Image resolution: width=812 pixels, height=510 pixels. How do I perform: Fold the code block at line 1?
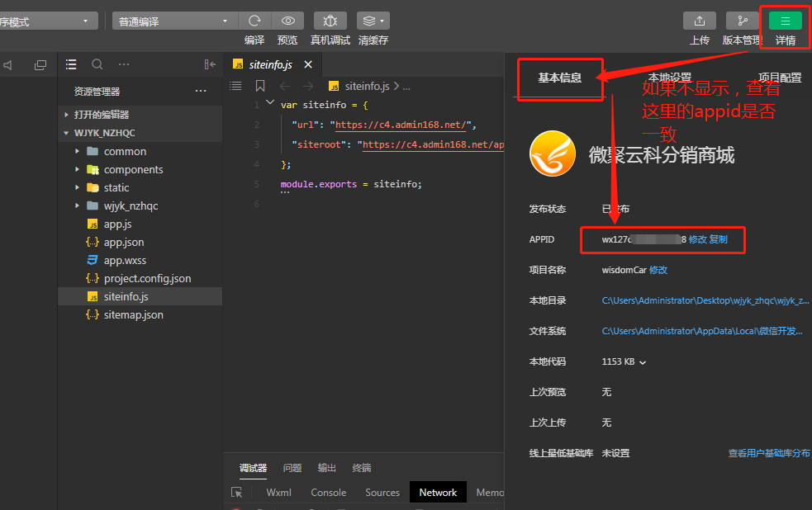[270, 102]
